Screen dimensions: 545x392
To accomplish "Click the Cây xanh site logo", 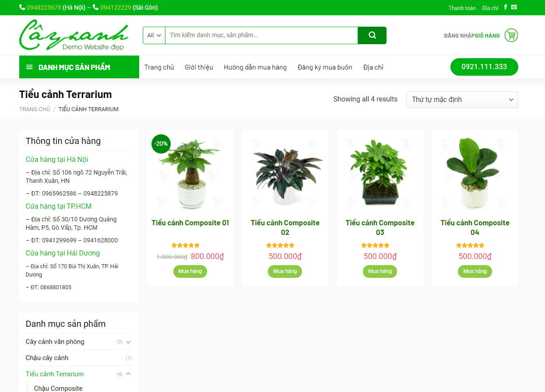I will coord(74,35).
